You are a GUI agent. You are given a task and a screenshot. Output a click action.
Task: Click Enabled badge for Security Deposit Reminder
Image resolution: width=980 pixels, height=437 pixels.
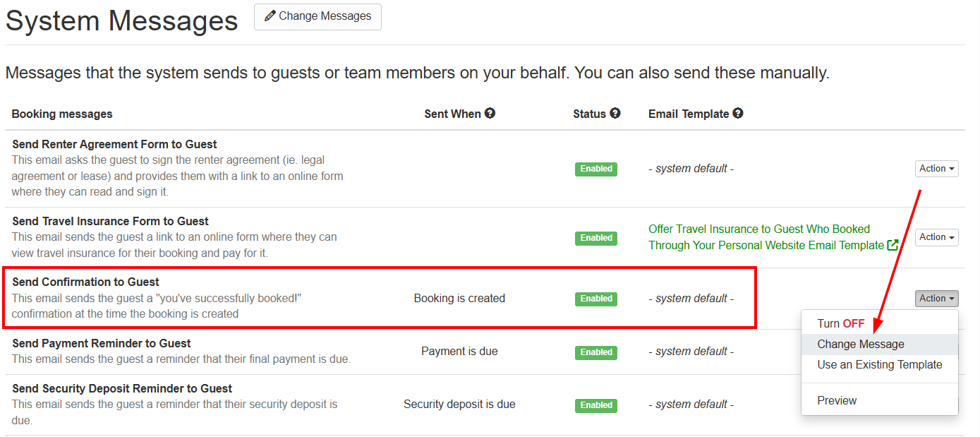click(596, 405)
